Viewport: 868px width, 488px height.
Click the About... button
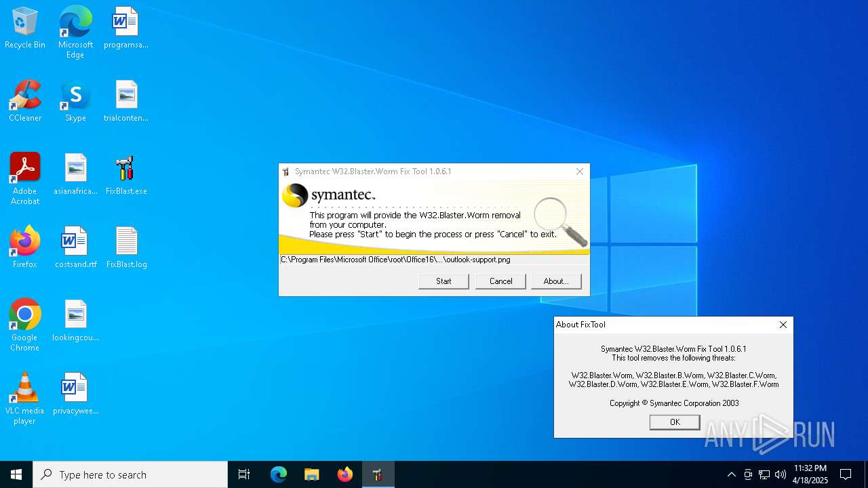[556, 281]
